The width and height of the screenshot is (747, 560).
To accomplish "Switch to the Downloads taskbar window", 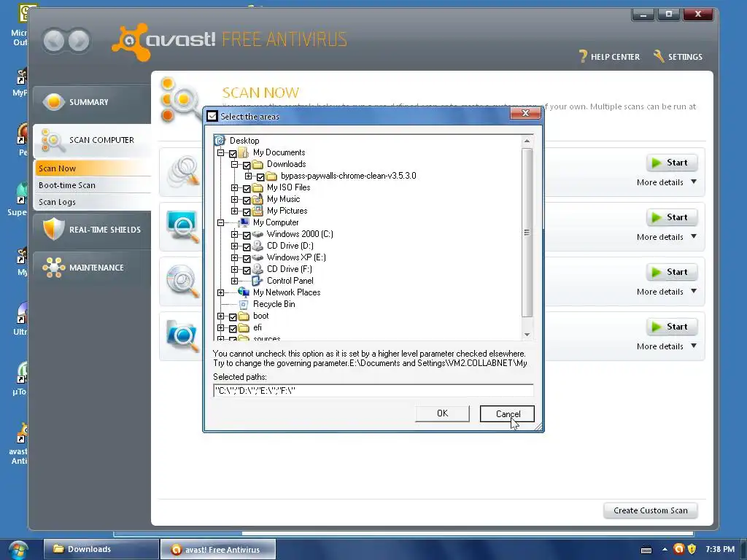I will 101,549.
